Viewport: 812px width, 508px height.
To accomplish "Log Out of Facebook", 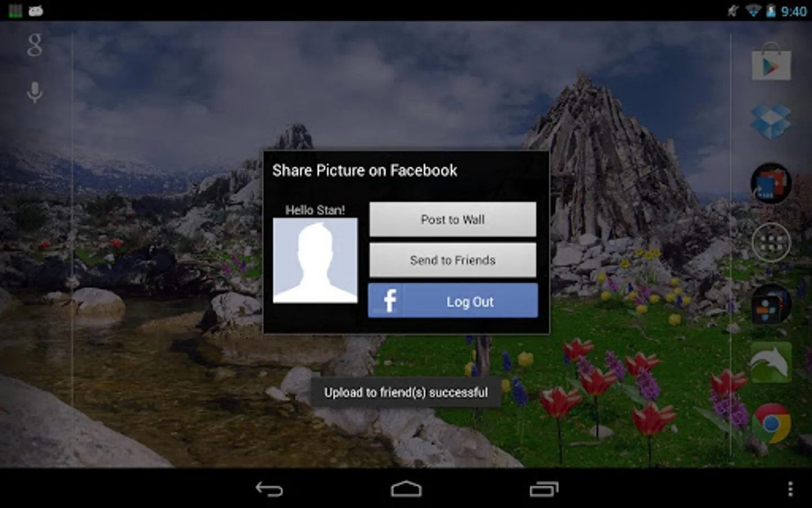I will point(453,301).
